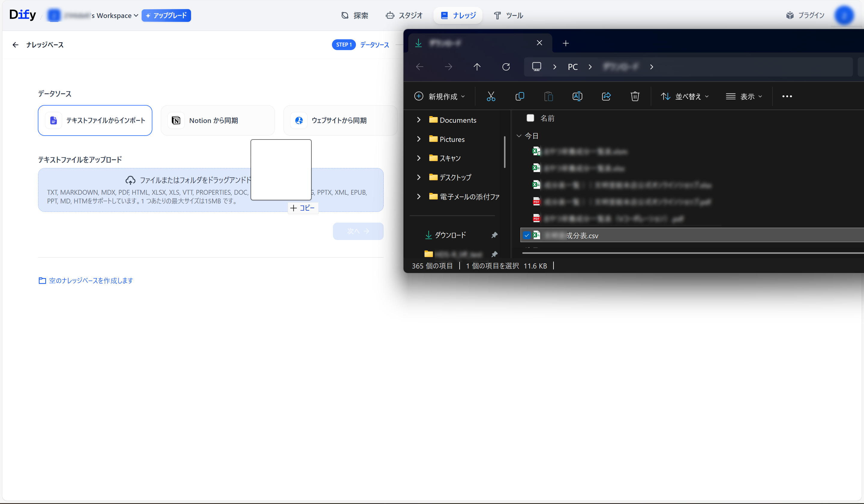This screenshot has height=504, width=864.
Task: Toggle the select-all checkbox beside 名前
Action: coord(530,118)
